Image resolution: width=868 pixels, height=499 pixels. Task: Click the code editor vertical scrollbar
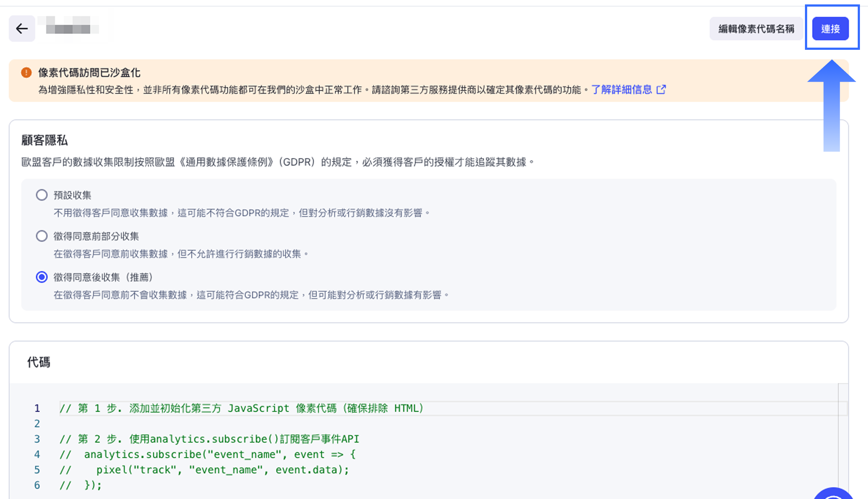843,440
